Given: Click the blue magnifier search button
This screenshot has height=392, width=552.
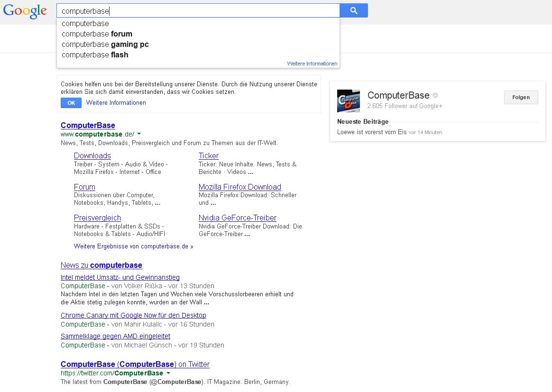Looking at the screenshot, I should (354, 10).
